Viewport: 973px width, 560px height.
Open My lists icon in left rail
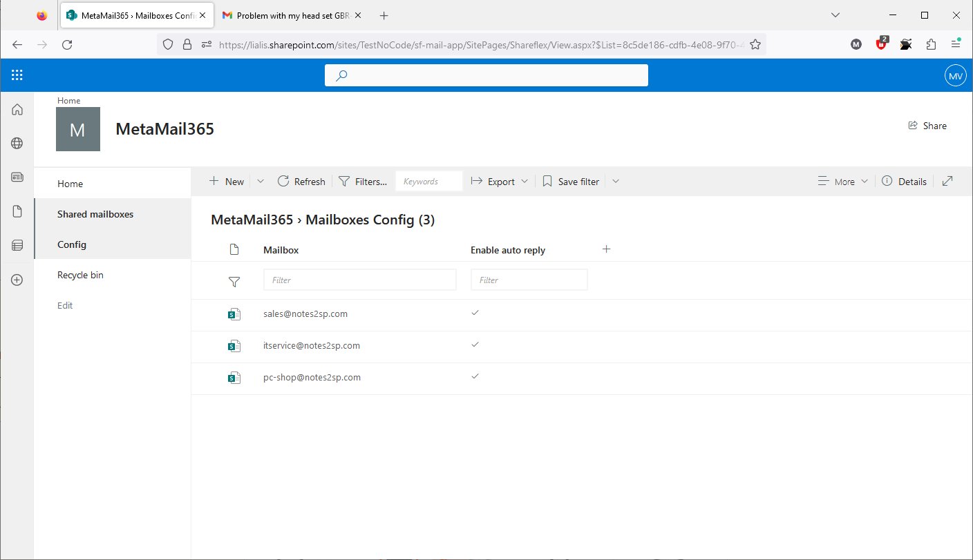pyautogui.click(x=17, y=245)
